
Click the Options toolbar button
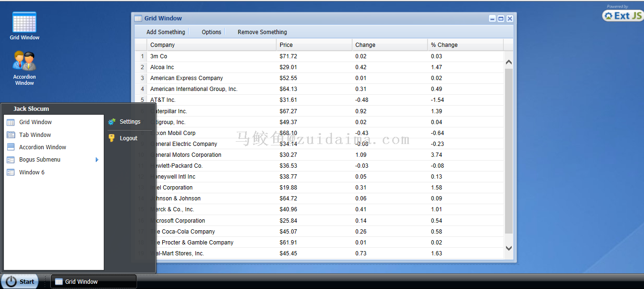coord(212,32)
